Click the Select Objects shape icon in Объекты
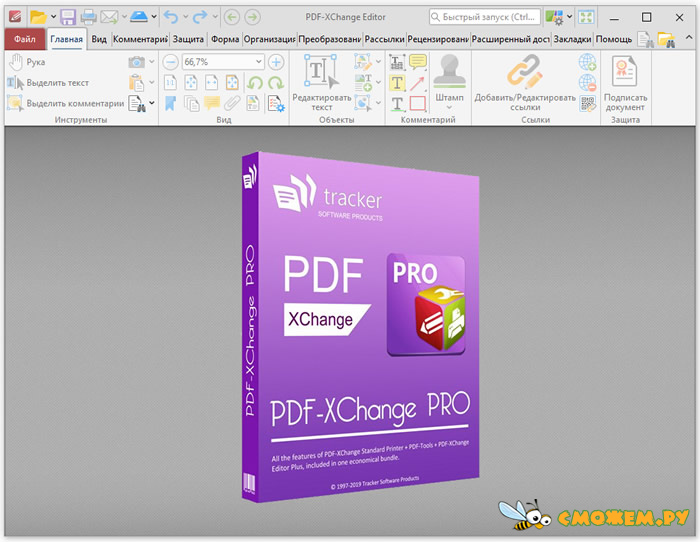The image size is (700, 542). 363,103
